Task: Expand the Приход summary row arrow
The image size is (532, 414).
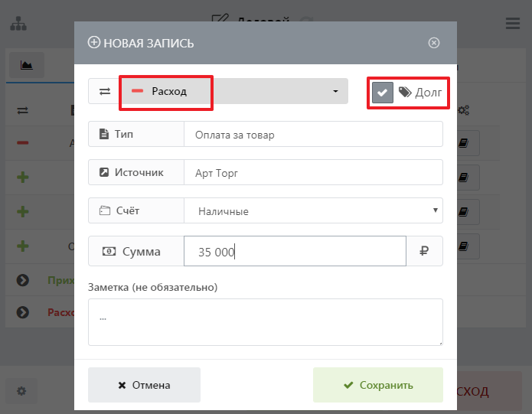Action: click(x=22, y=281)
